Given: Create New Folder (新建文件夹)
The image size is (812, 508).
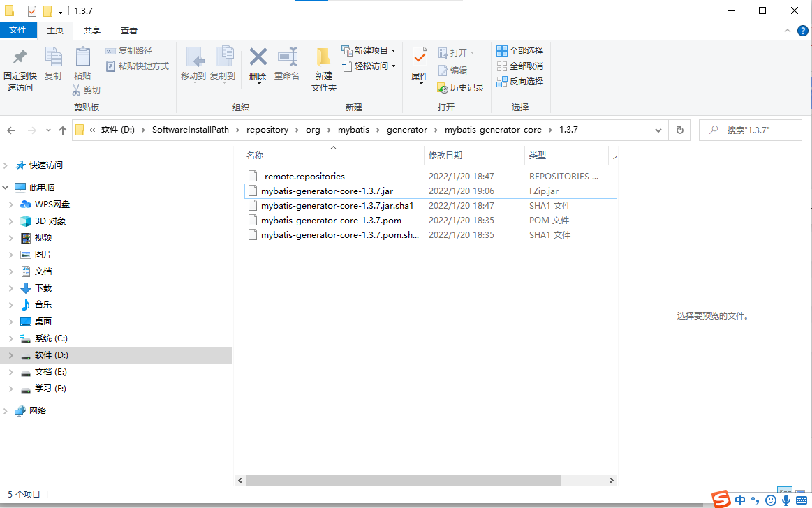Looking at the screenshot, I should point(324,69).
